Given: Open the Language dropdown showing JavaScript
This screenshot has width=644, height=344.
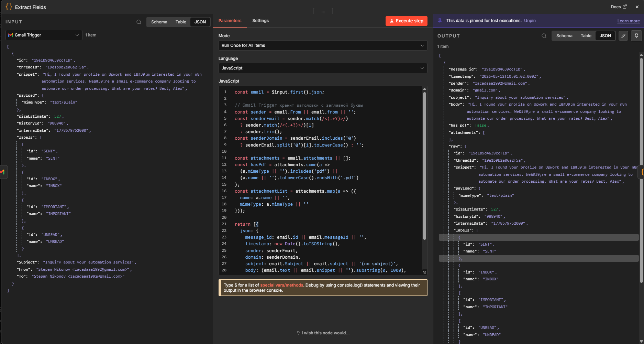Looking at the screenshot, I should pyautogui.click(x=323, y=68).
